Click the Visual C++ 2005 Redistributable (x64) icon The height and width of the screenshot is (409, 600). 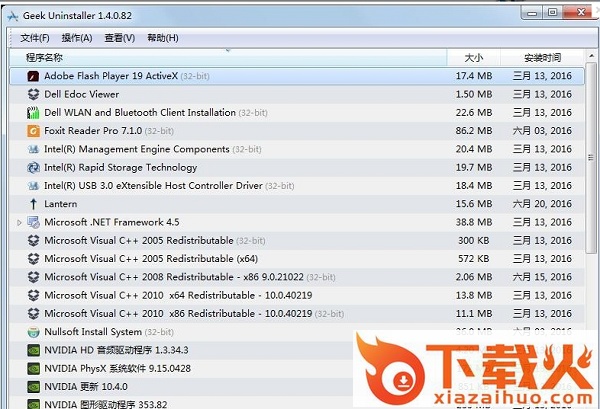point(33,259)
